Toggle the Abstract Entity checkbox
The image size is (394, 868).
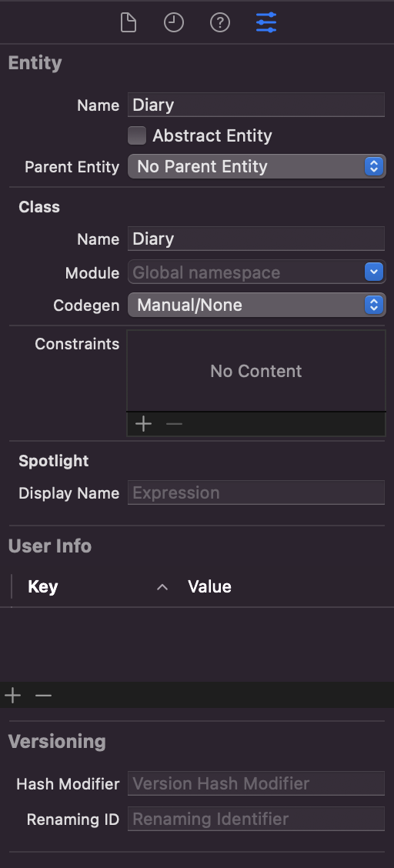[x=137, y=135]
